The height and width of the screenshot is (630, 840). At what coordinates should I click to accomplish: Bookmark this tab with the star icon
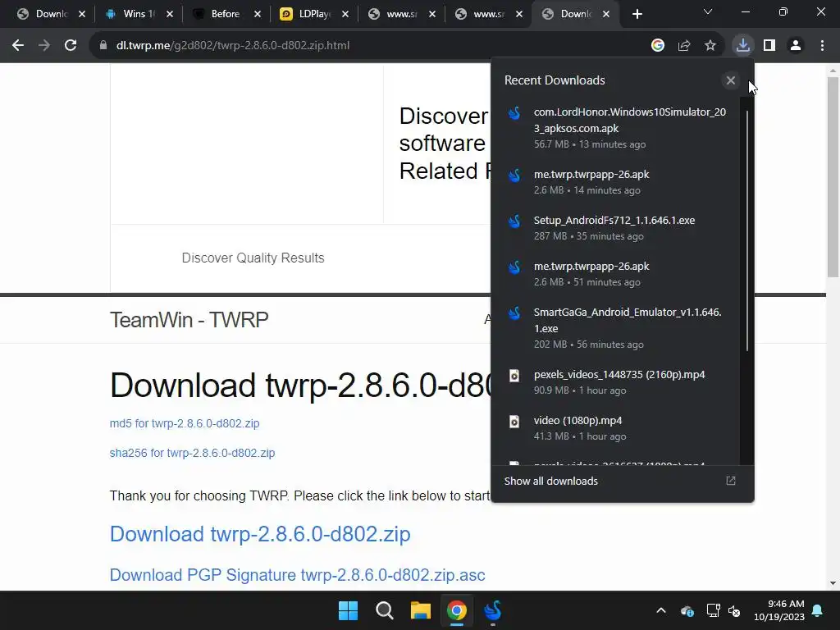(x=710, y=46)
